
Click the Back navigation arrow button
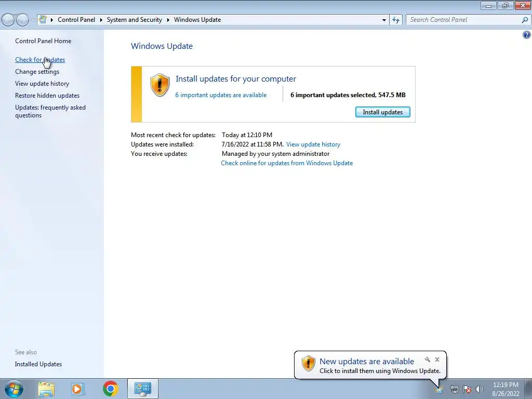8,20
